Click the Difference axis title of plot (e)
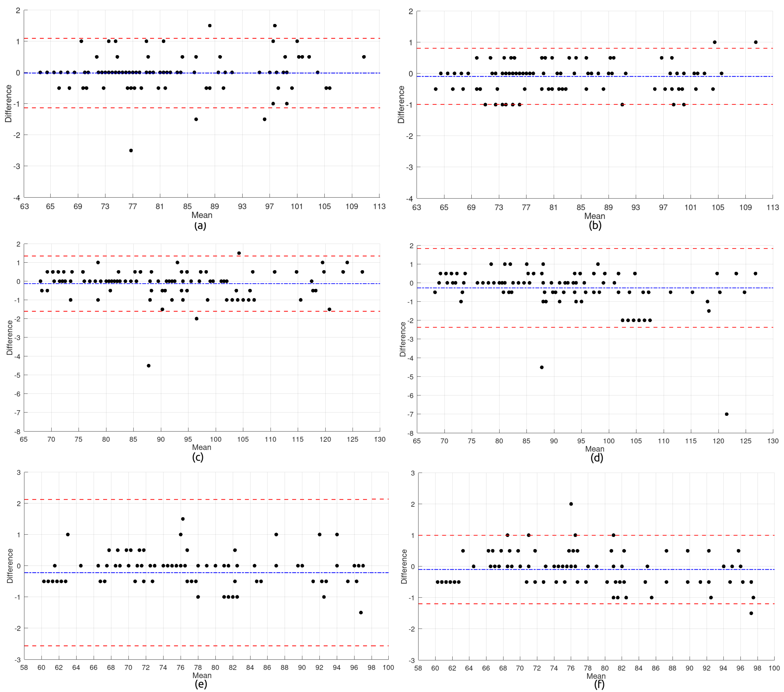This screenshot has height=692, width=784. (10, 566)
